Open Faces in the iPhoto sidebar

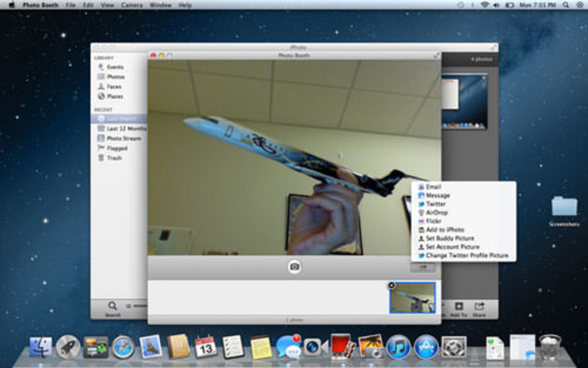click(114, 87)
